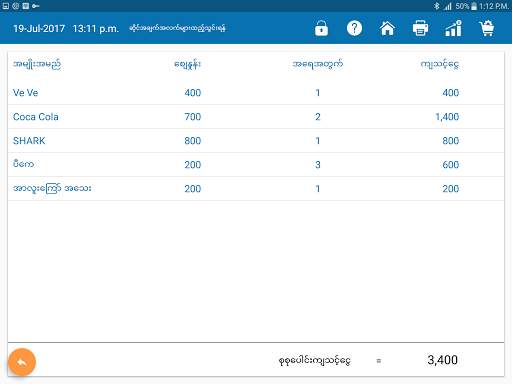Select the Ve Ve item name
Image resolution: width=512 pixels, height=384 pixels.
click(x=26, y=93)
